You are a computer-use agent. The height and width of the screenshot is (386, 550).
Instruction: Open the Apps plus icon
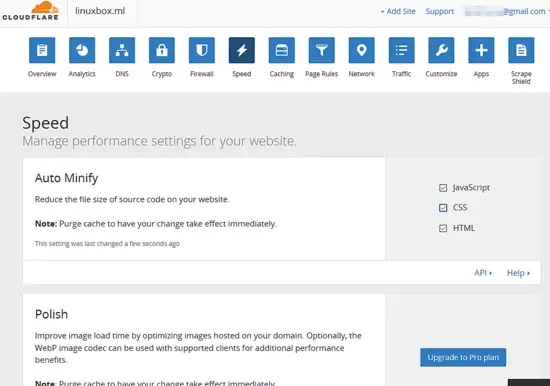[481, 50]
